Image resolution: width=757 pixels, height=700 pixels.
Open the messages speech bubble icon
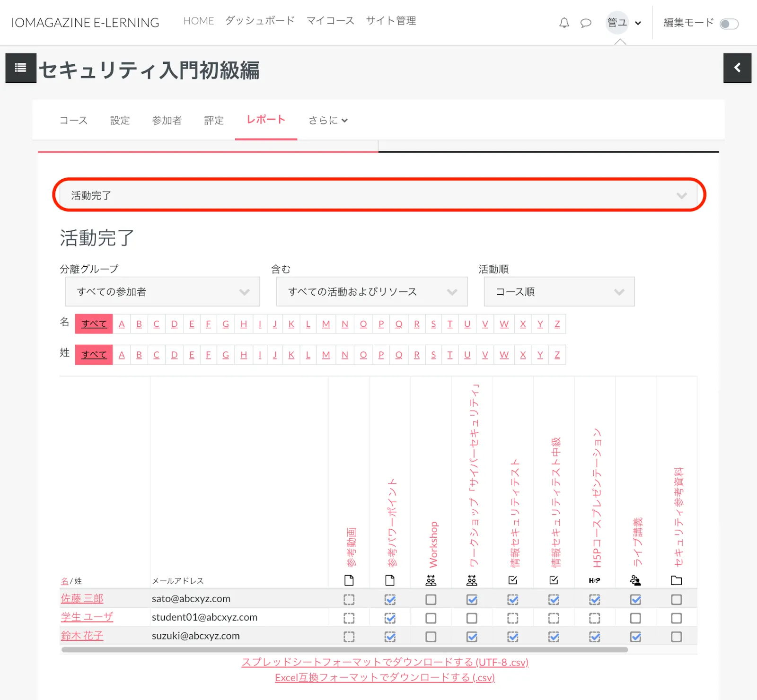(x=586, y=23)
